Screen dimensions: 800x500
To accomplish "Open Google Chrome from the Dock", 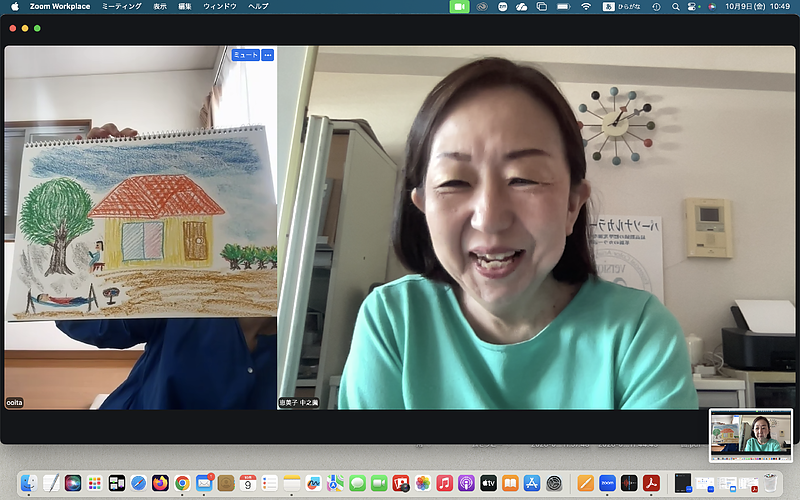I will [x=182, y=483].
